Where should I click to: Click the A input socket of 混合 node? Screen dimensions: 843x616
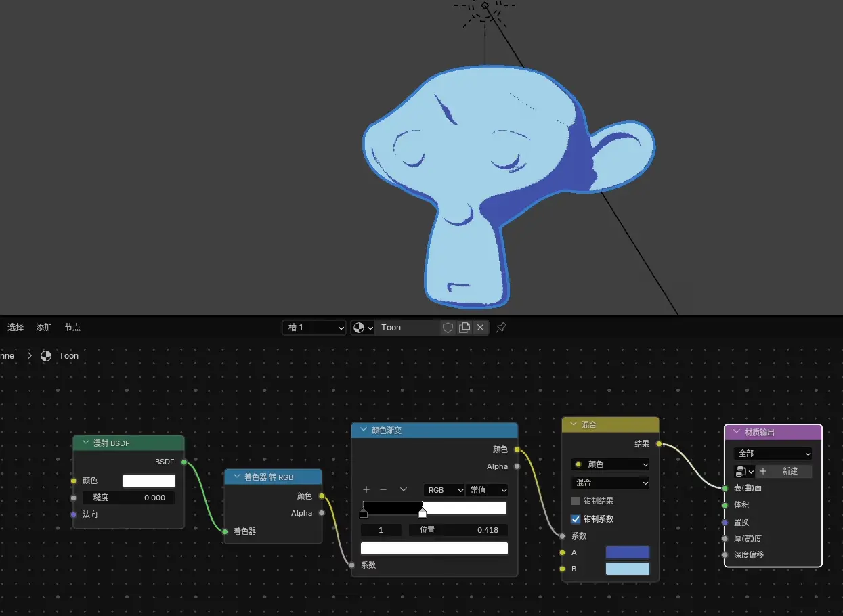pos(562,552)
